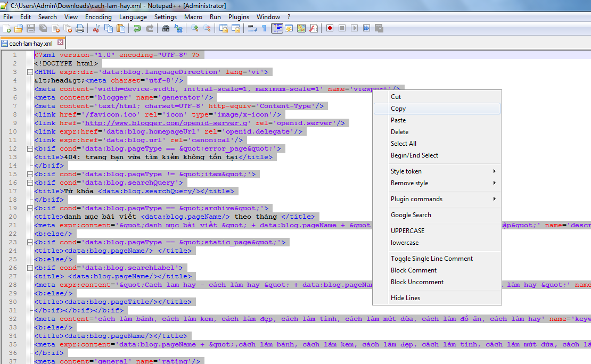The width and height of the screenshot is (591, 364).
Task: Choose Delete from the context menu
Action: click(x=437, y=132)
